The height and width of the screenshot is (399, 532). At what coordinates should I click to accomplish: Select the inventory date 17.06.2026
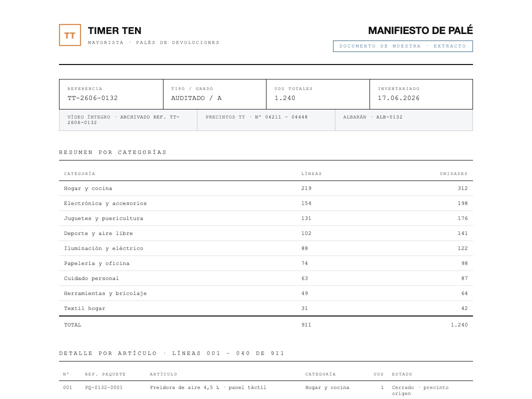tap(398, 98)
